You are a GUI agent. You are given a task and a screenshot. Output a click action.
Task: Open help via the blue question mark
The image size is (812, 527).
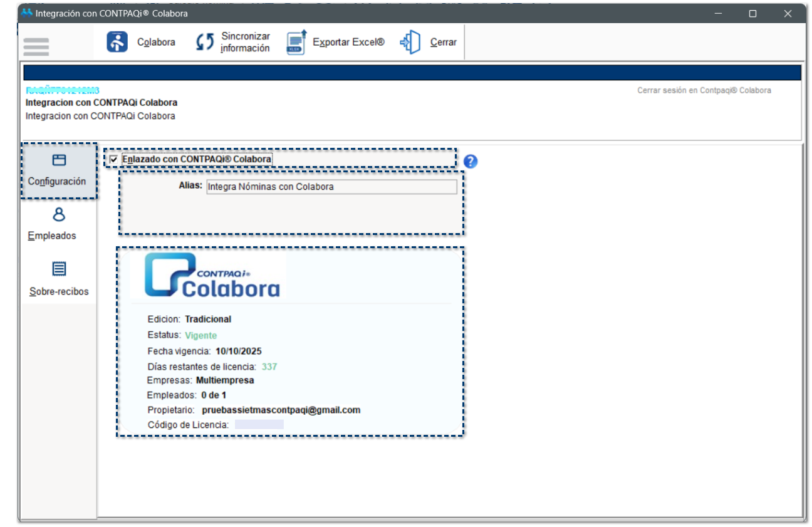coord(471,162)
